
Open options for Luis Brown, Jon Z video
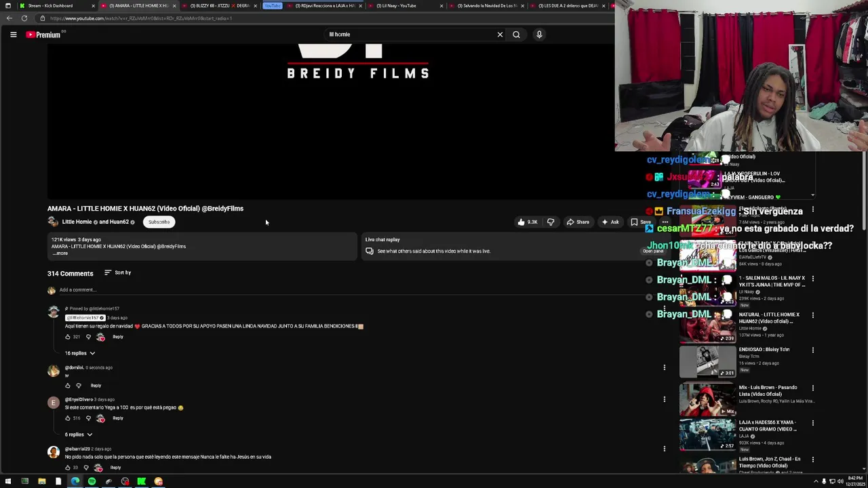click(x=813, y=460)
